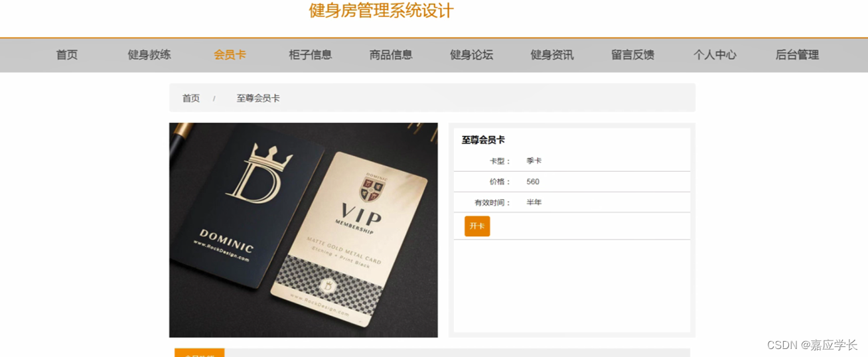Click the price value 560

533,182
